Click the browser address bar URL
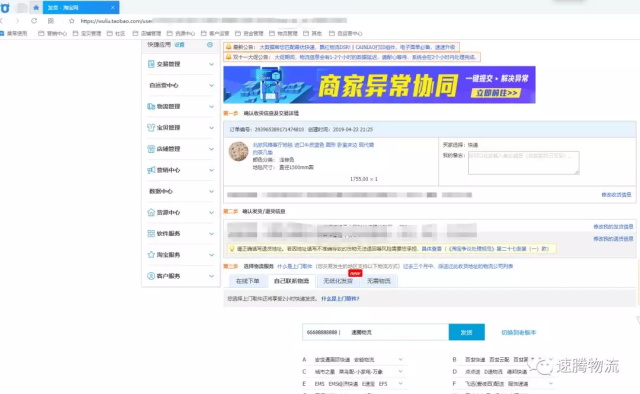The height and width of the screenshot is (394, 640). coord(213,20)
